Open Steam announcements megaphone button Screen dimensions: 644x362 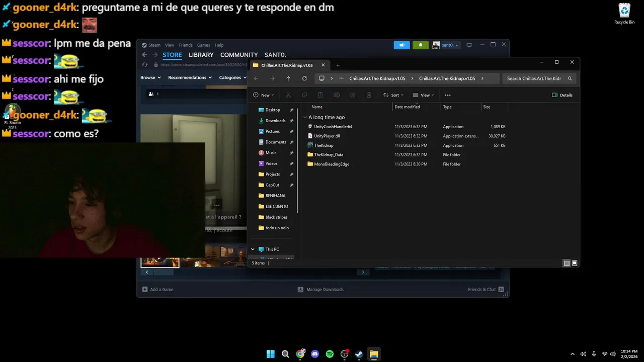coord(401,45)
